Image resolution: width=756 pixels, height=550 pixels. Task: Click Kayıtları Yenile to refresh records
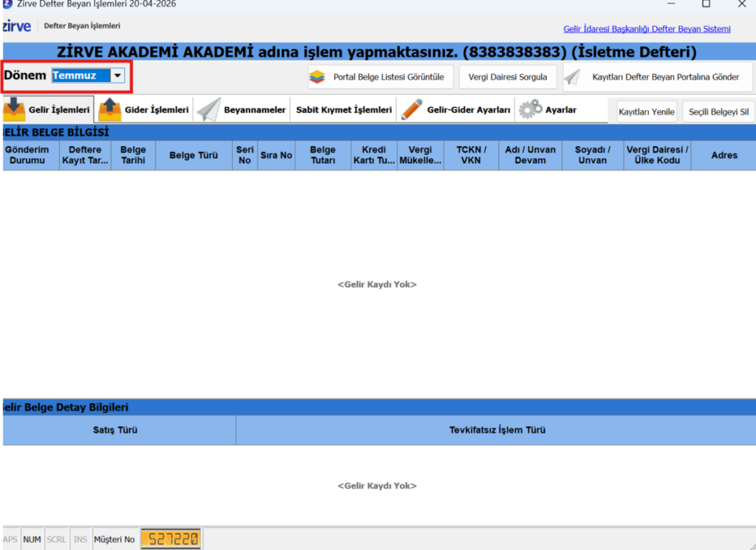coord(647,111)
